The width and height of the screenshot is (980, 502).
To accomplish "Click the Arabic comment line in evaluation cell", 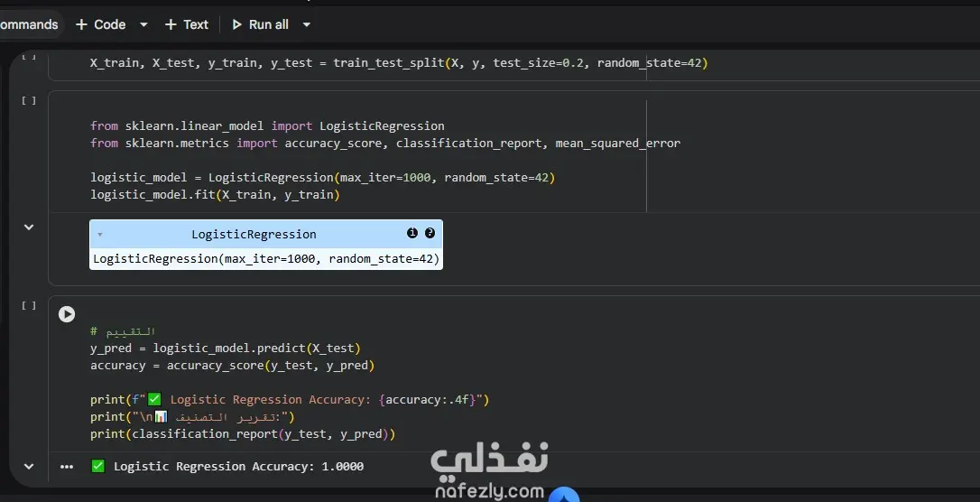I will (x=123, y=331).
